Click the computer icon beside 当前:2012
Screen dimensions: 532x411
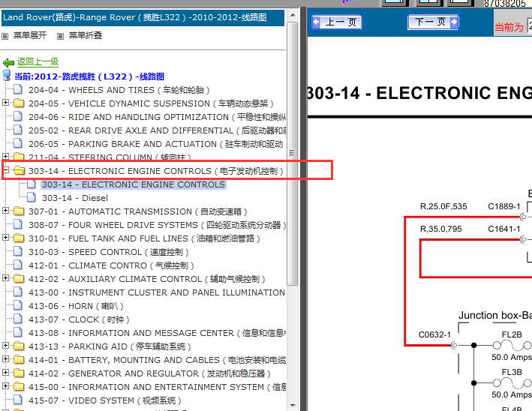point(7,76)
